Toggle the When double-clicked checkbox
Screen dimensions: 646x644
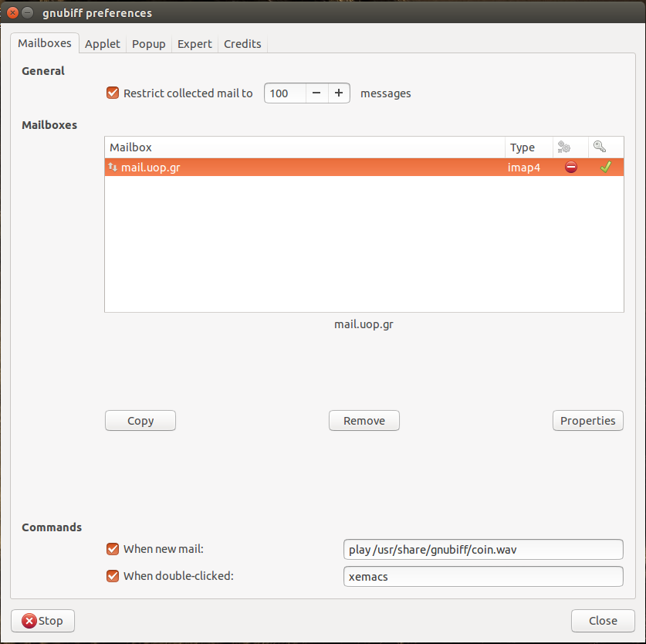click(113, 575)
